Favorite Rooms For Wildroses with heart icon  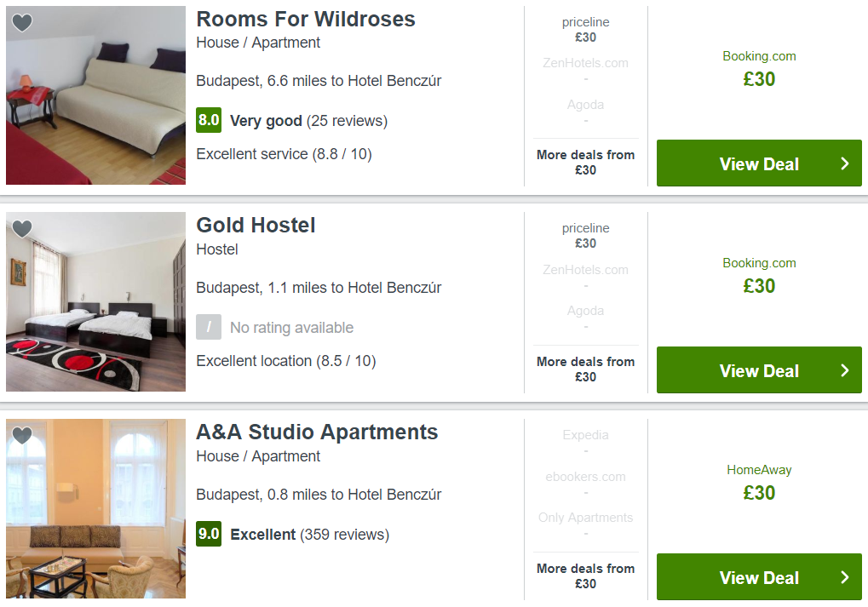tap(22, 23)
